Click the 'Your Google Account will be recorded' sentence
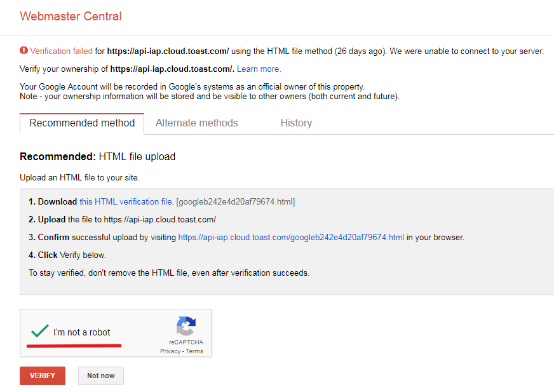The height and width of the screenshot is (392, 554). point(193,86)
